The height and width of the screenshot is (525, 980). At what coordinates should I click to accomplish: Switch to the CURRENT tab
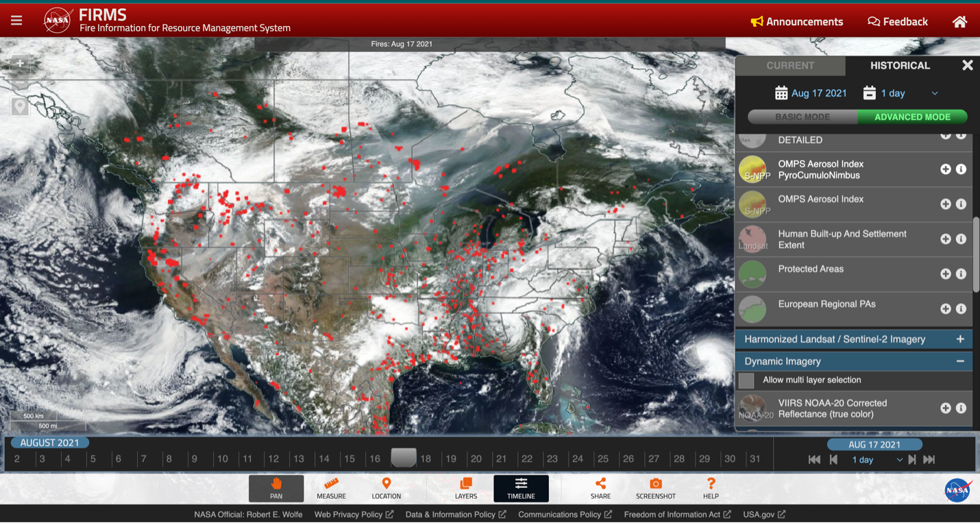[789, 66]
